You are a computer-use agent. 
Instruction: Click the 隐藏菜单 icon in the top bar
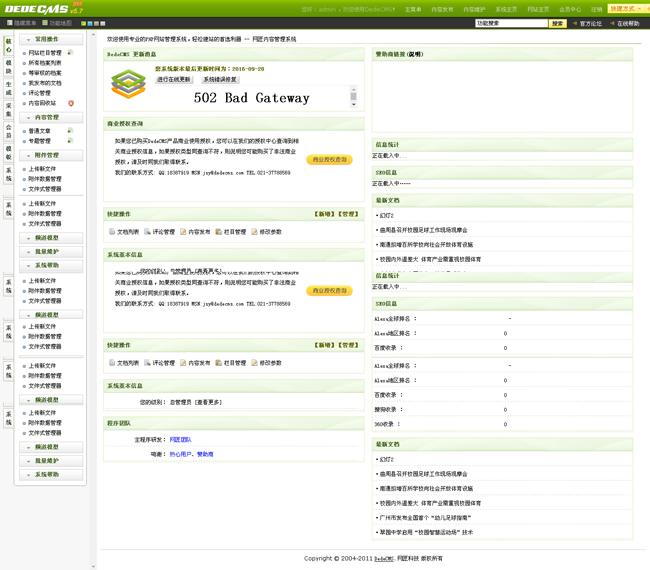(x=9, y=23)
